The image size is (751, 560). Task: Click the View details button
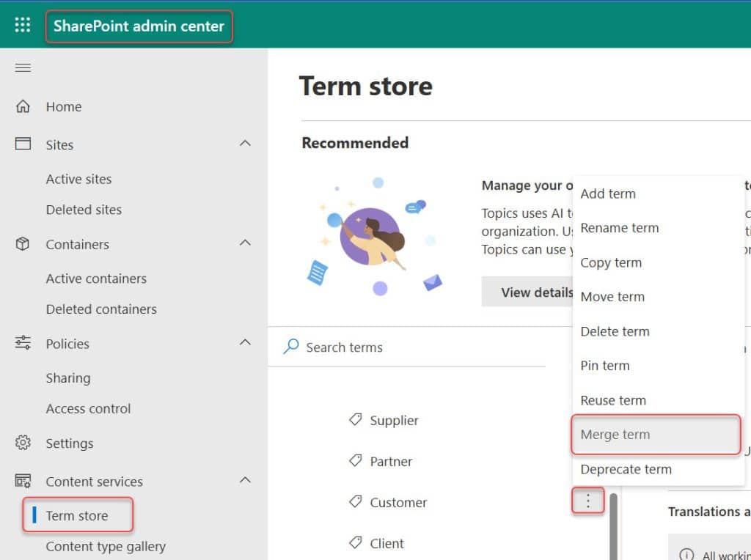[x=527, y=292]
